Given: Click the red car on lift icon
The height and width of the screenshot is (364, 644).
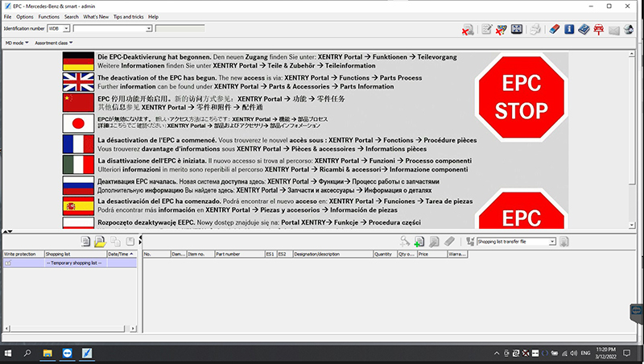Looking at the screenshot, I should (x=599, y=30).
